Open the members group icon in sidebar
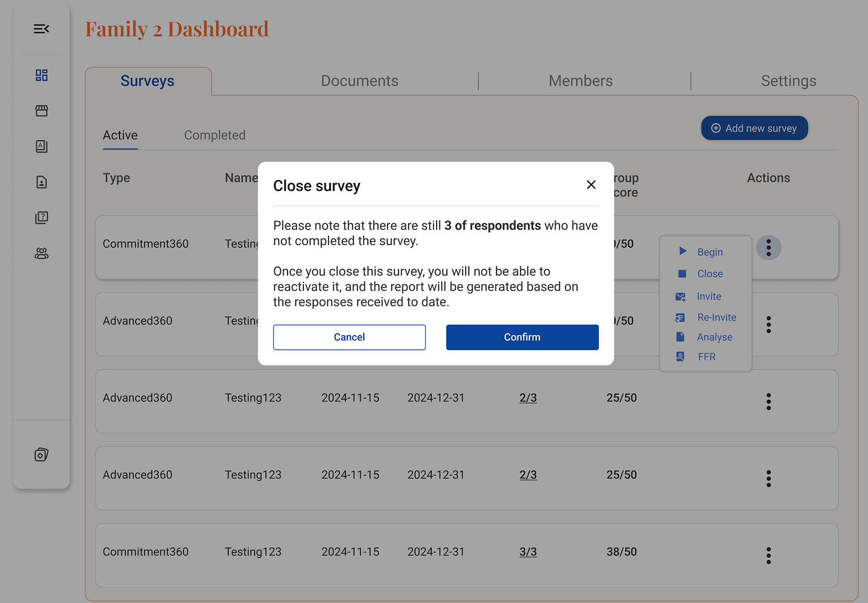The width and height of the screenshot is (868, 603). point(41,254)
